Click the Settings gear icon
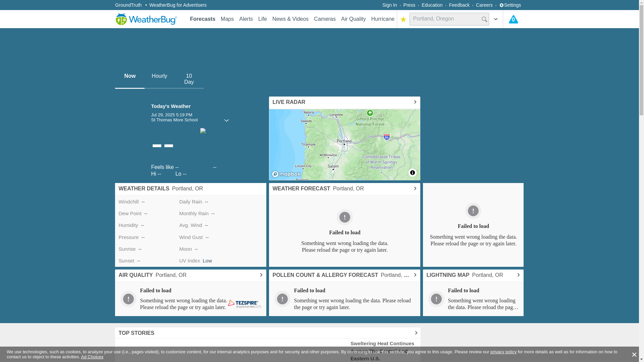 click(x=501, y=5)
